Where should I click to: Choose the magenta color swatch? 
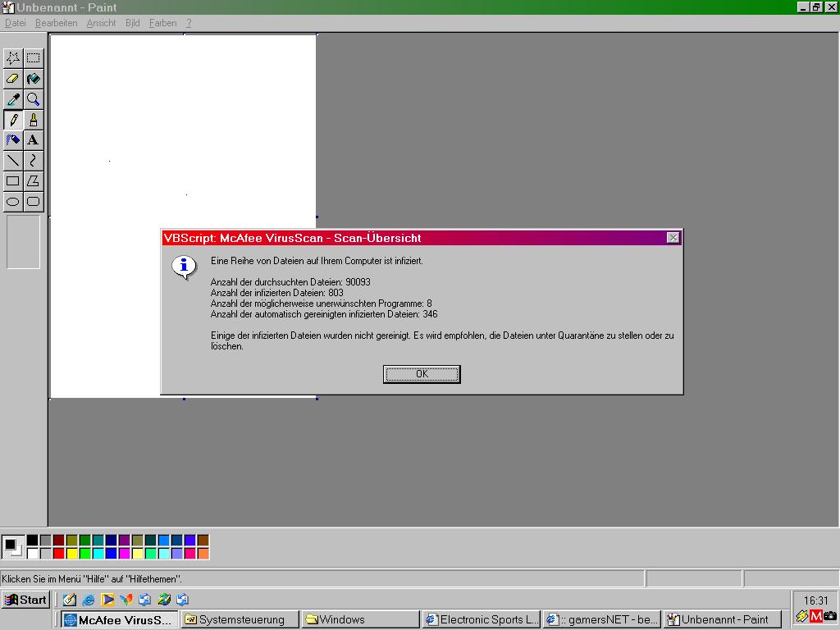coord(125,553)
